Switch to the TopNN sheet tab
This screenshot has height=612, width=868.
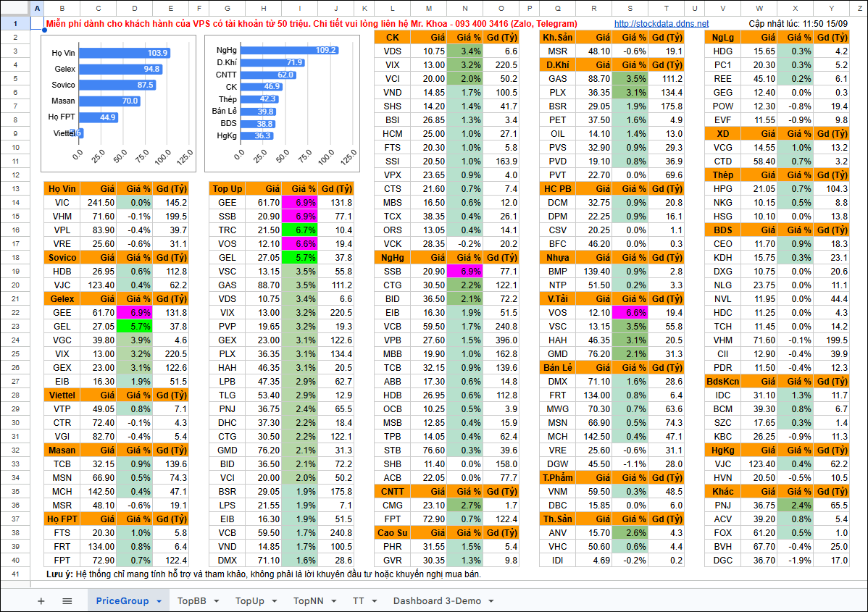[309, 601]
